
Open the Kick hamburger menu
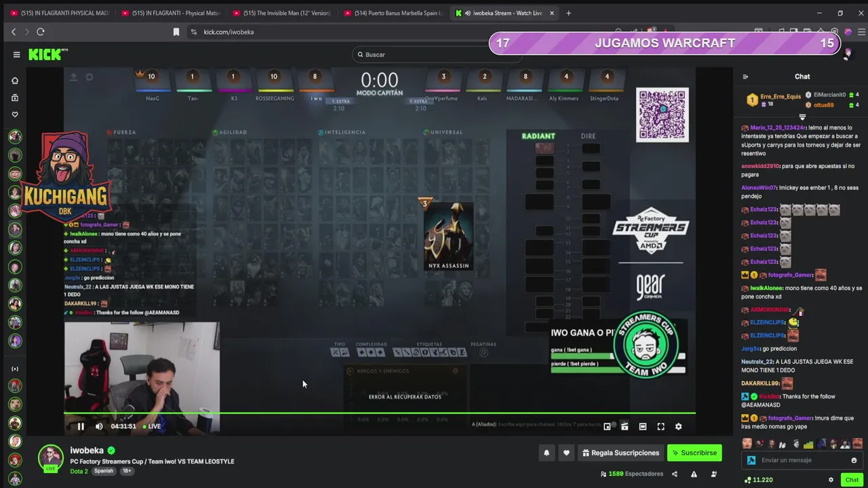(x=16, y=55)
